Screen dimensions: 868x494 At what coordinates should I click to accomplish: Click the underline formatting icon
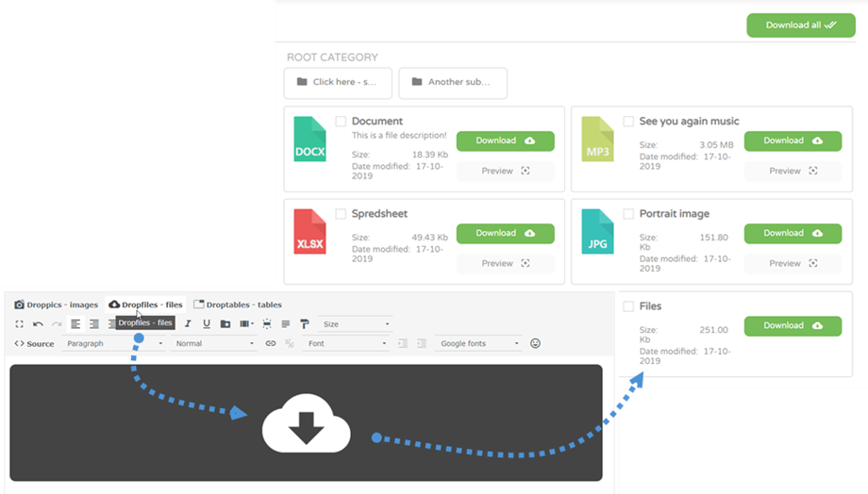[x=207, y=324]
